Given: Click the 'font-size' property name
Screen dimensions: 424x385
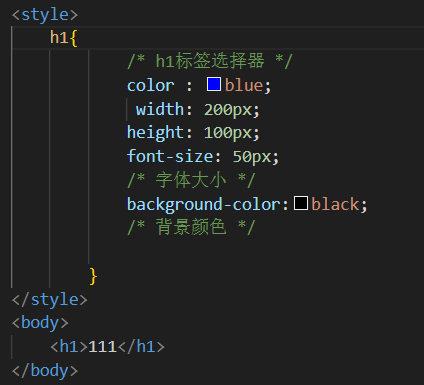Looking at the screenshot, I should 169,156.
